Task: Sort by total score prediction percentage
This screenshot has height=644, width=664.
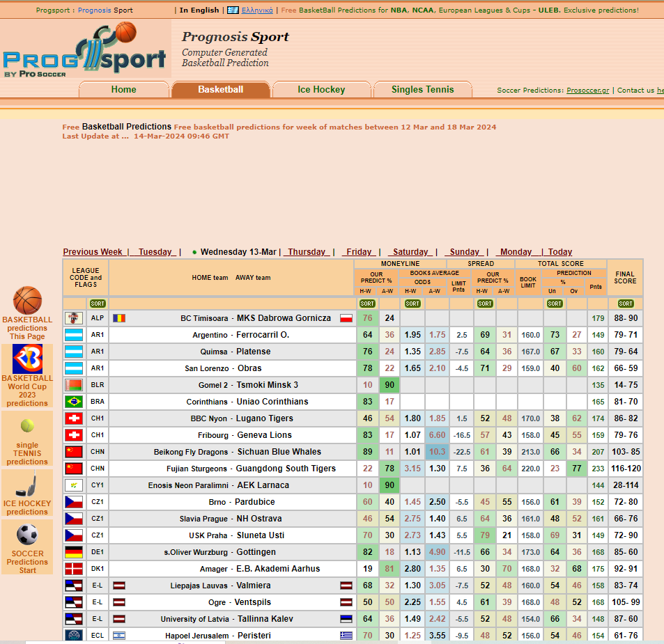Action: [x=555, y=304]
